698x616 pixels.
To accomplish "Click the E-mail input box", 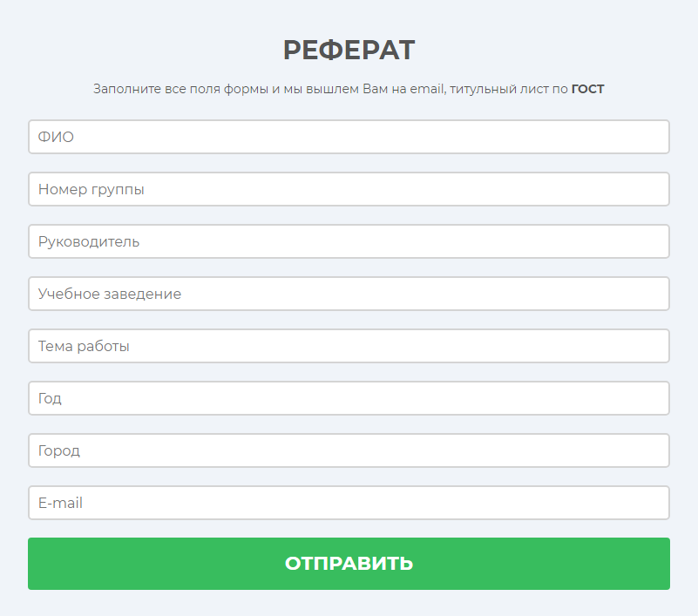I will pyautogui.click(x=349, y=503).
